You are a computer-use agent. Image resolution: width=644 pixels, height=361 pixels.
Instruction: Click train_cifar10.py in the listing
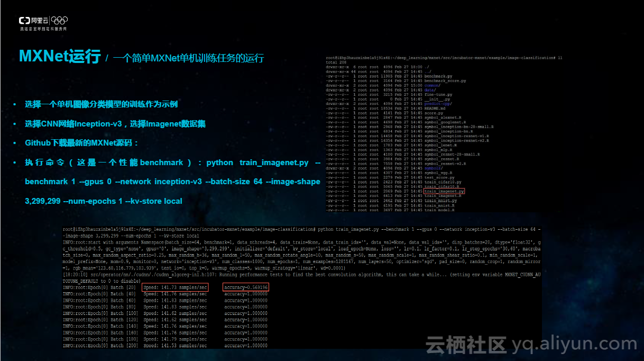pyautogui.click(x=443, y=182)
